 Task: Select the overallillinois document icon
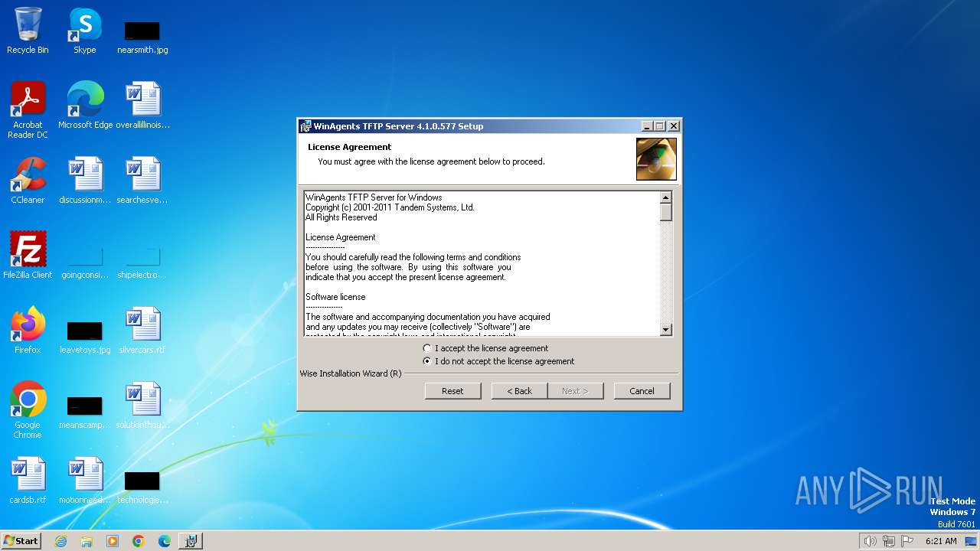click(x=143, y=106)
